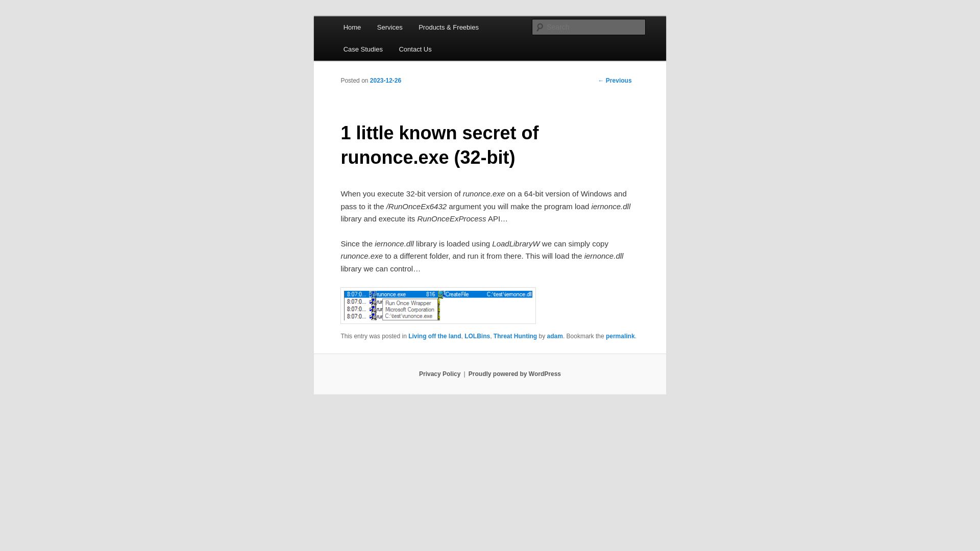Click the Case Studies tab

tap(363, 49)
